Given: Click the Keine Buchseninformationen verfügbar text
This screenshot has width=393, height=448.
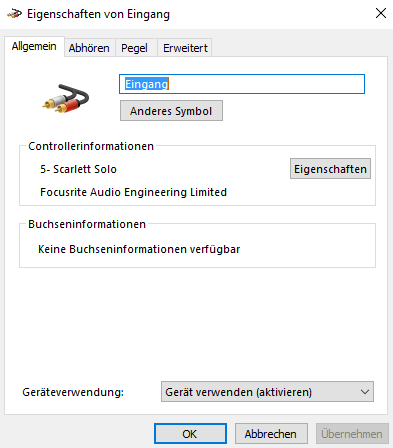Looking at the screenshot, I should (x=139, y=249).
